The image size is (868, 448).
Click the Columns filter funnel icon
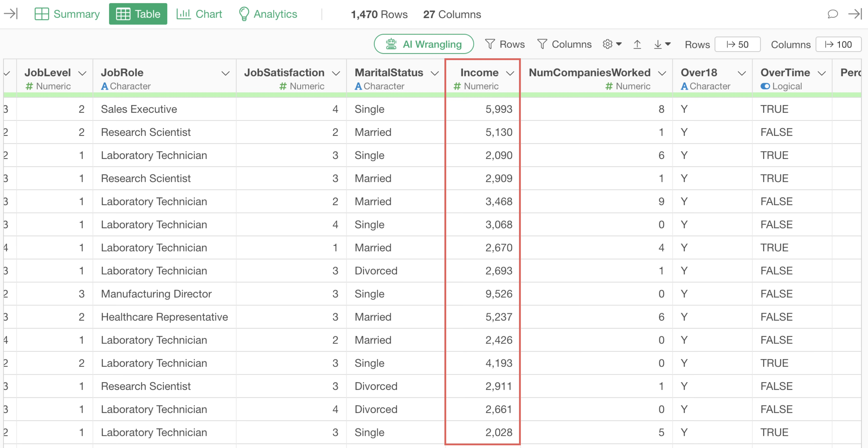coord(542,44)
